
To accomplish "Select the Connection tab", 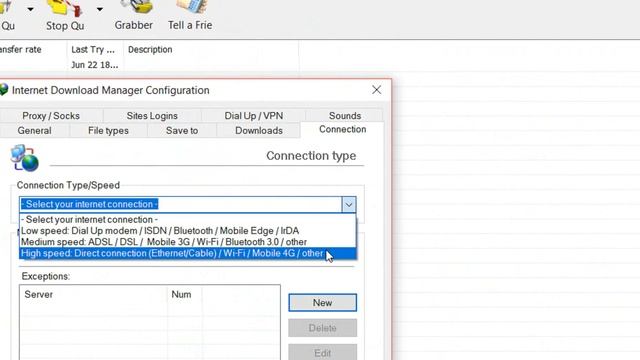I will point(342,129).
